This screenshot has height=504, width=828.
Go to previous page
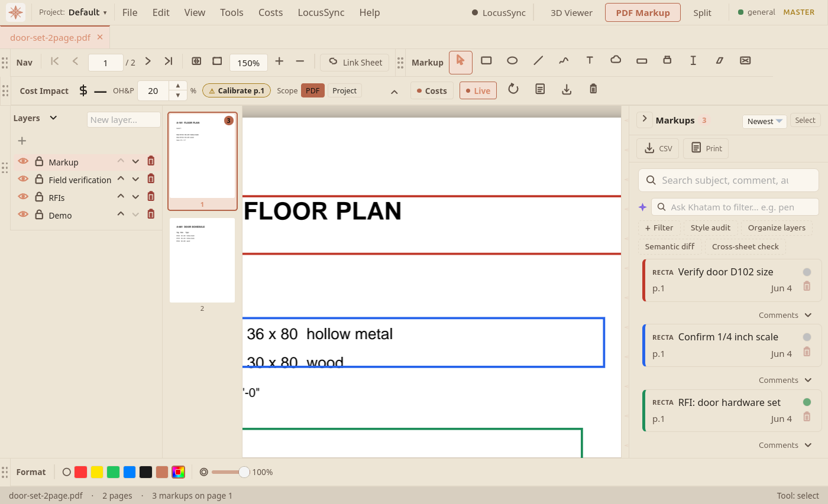pyautogui.click(x=75, y=61)
